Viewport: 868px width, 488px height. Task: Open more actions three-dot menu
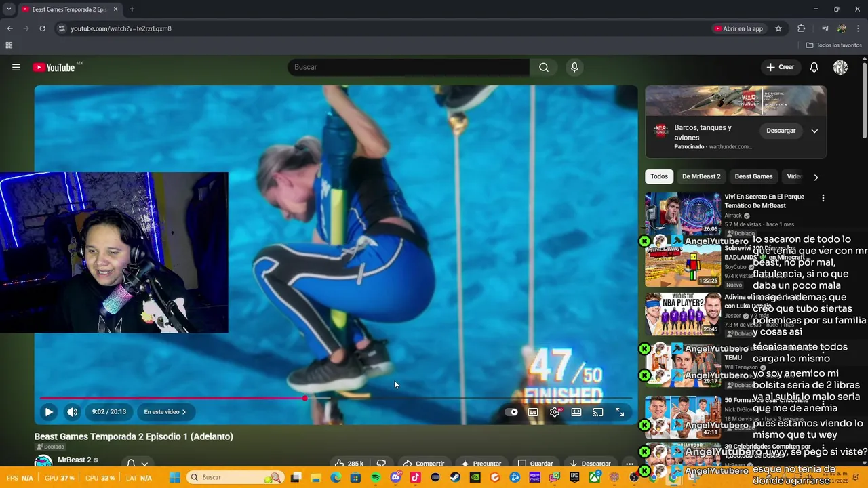point(629,464)
